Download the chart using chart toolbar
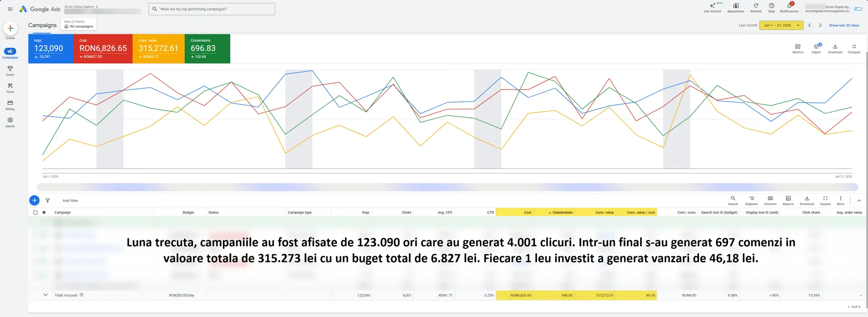This screenshot has height=317, width=868. [x=835, y=47]
